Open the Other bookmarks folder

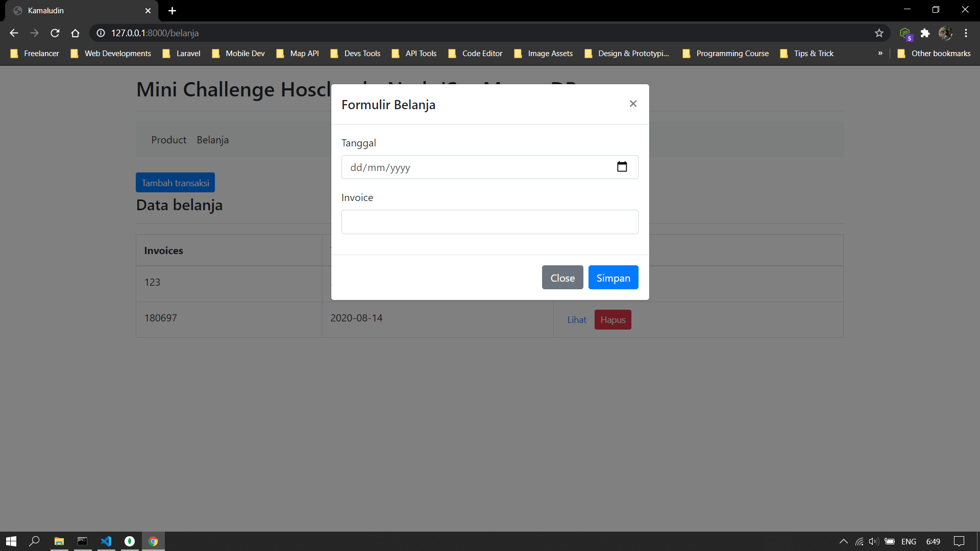pos(934,53)
